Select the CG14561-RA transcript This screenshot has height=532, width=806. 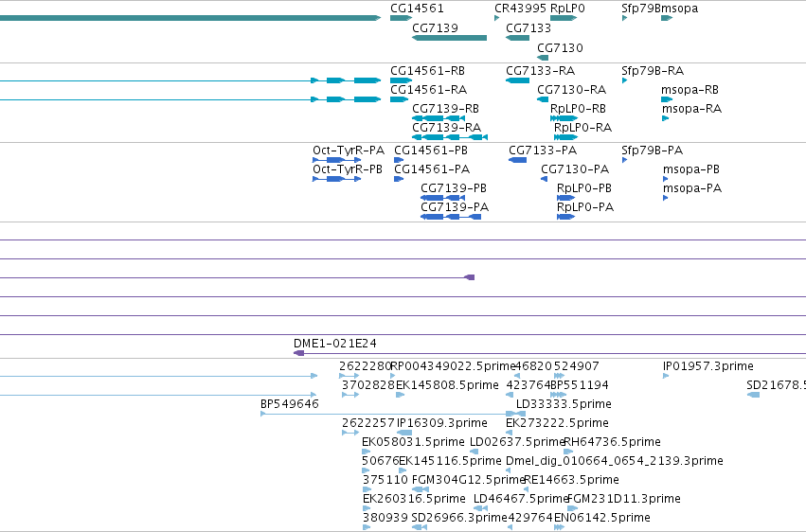(x=400, y=99)
